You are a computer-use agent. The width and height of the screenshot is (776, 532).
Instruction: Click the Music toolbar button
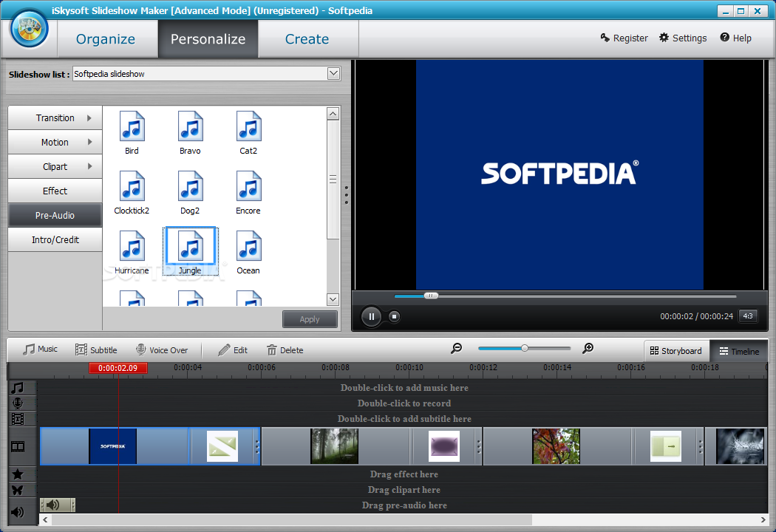[40, 349]
